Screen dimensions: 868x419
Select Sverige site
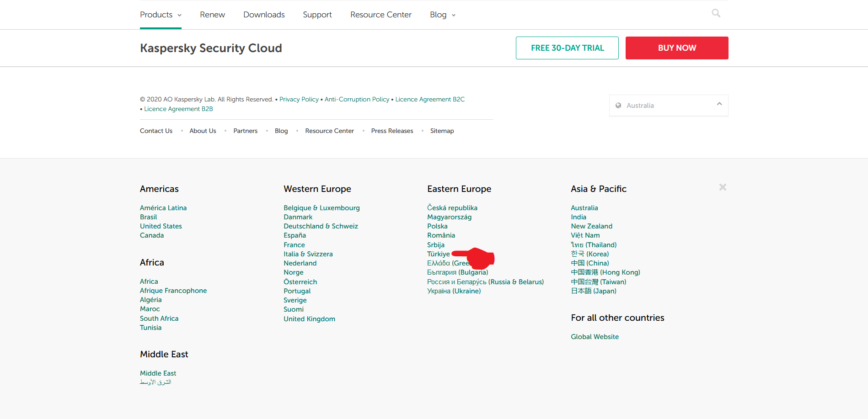click(295, 300)
